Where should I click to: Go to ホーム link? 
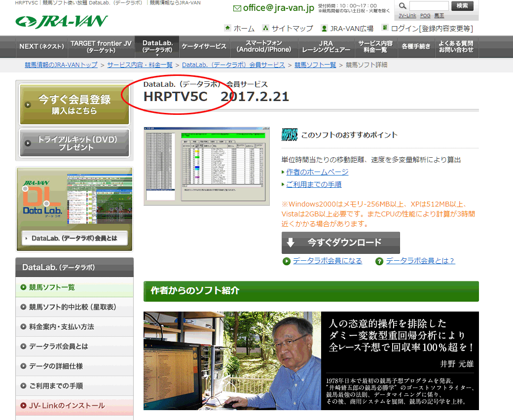point(244,29)
